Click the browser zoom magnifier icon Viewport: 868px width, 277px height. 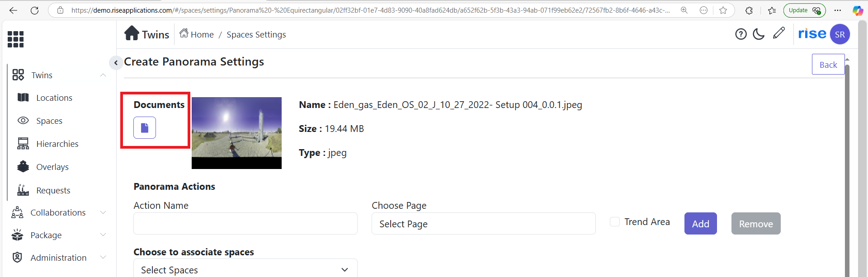click(684, 10)
